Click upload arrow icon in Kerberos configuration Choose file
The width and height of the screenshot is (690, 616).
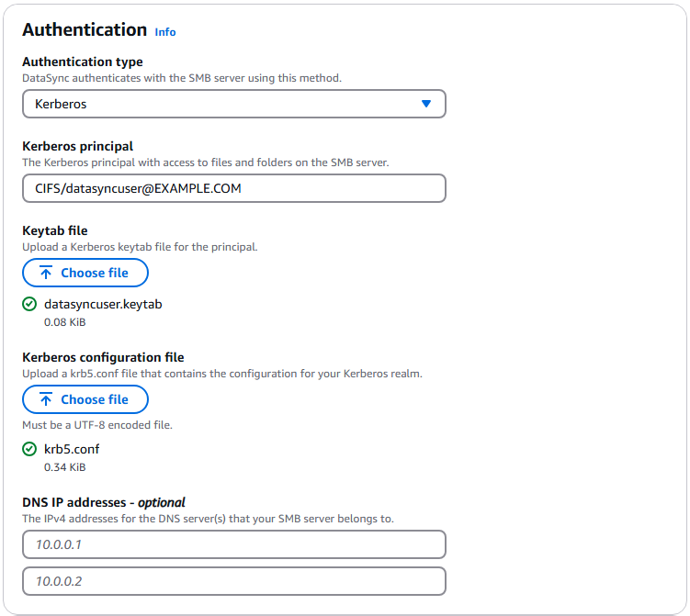pos(46,399)
